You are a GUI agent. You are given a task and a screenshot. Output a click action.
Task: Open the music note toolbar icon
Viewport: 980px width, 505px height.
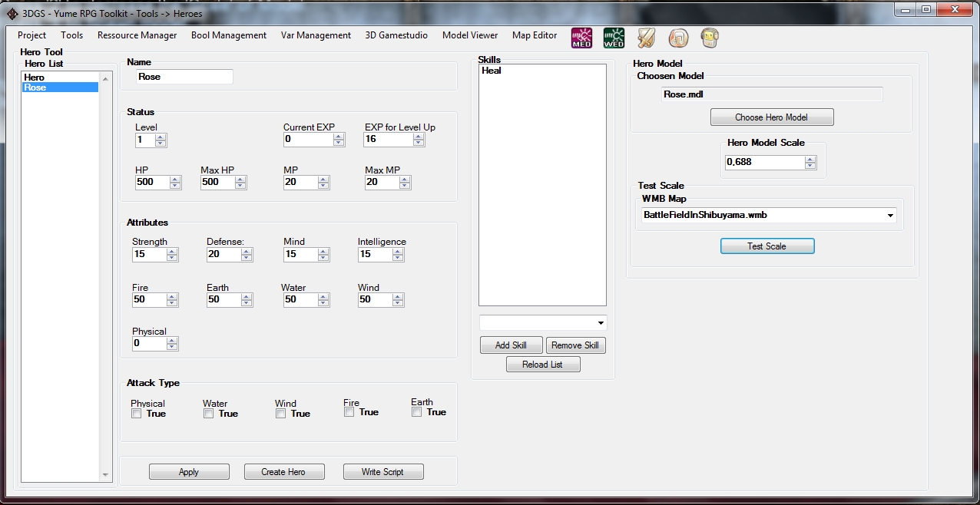coord(678,38)
